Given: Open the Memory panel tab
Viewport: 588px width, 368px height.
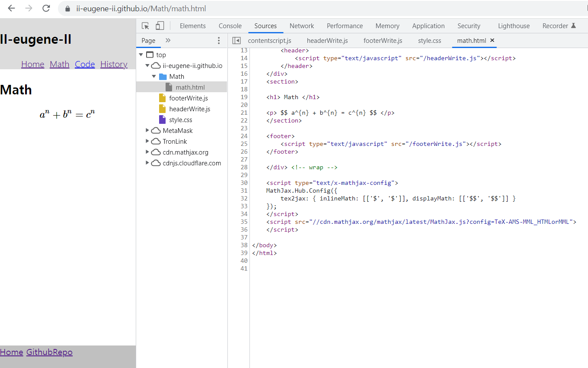Looking at the screenshot, I should click(x=387, y=26).
